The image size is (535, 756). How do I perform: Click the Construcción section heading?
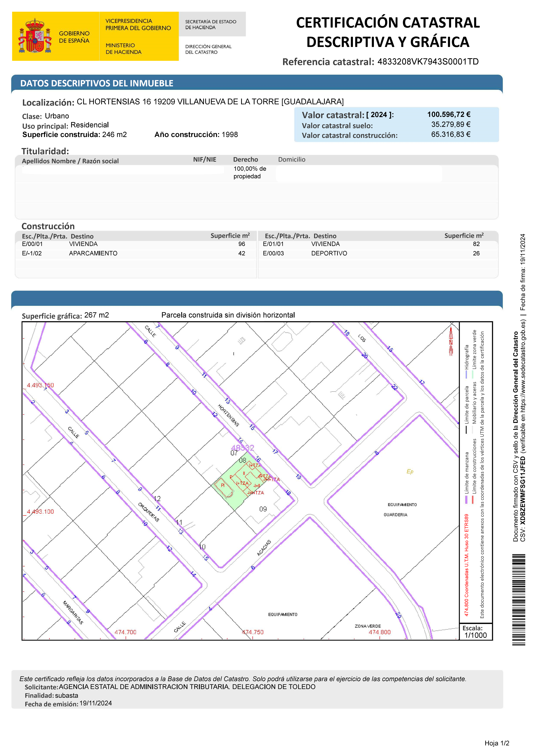(48, 226)
